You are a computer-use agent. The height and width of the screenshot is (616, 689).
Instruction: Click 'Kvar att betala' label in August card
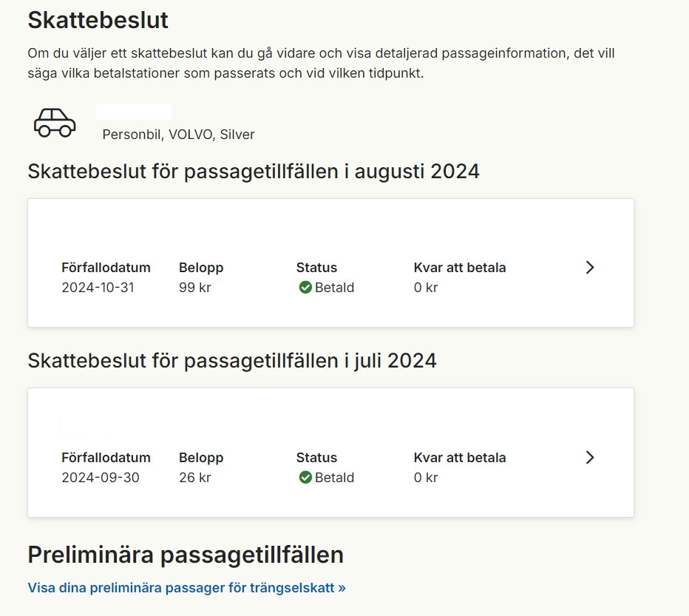point(460,268)
